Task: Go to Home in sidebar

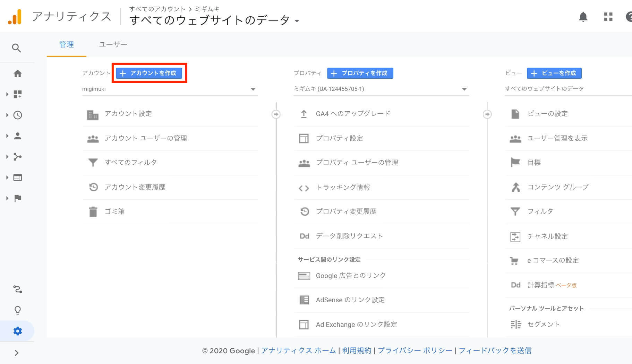Action: (x=18, y=73)
